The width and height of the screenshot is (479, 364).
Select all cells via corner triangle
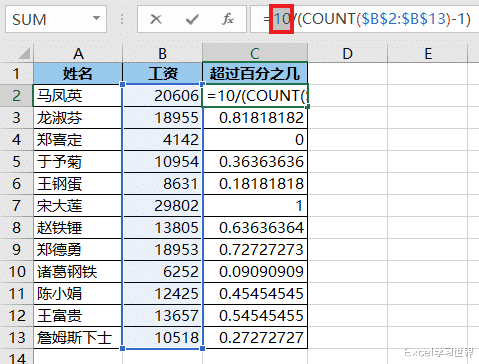pyautogui.click(x=24, y=53)
